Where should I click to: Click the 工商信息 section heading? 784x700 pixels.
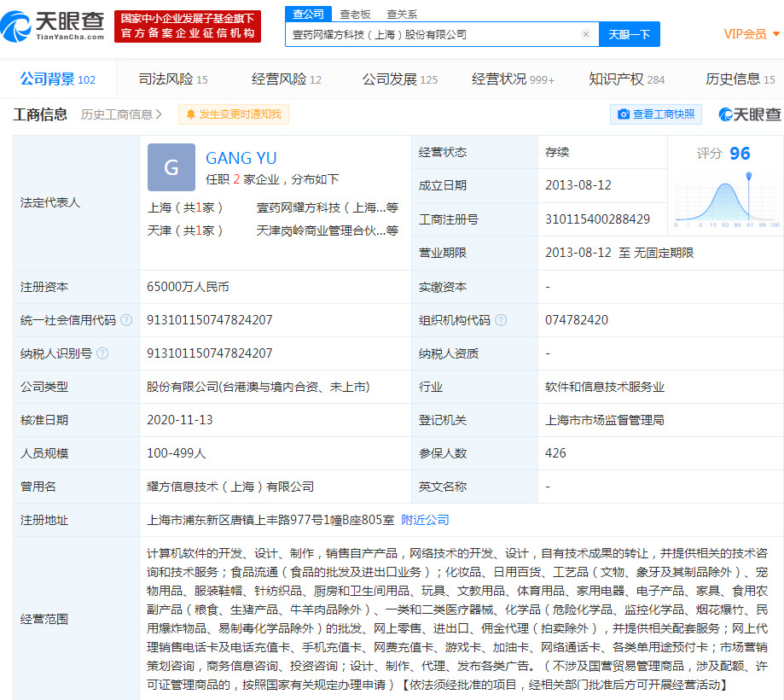point(40,114)
